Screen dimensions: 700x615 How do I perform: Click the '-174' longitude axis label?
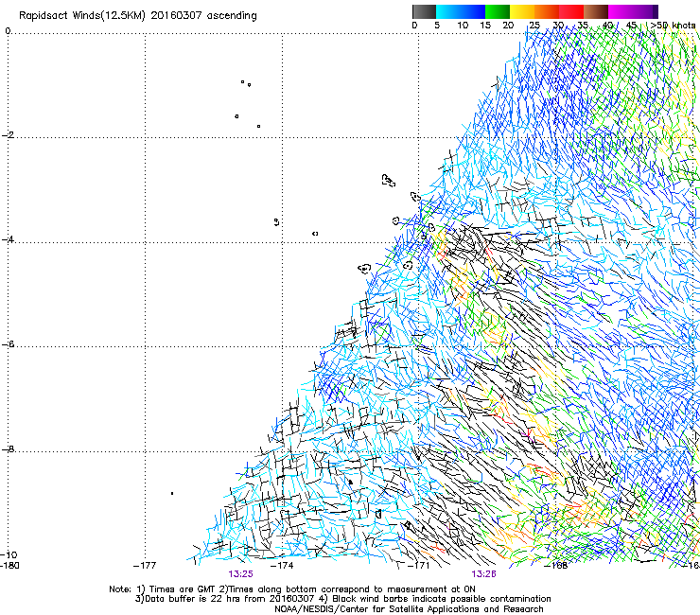pyautogui.click(x=282, y=566)
